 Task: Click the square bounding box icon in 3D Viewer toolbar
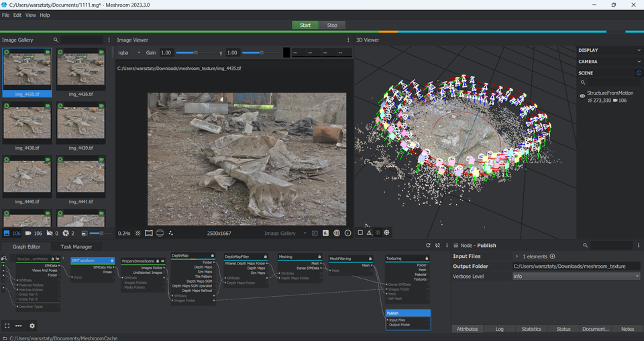[x=360, y=232]
